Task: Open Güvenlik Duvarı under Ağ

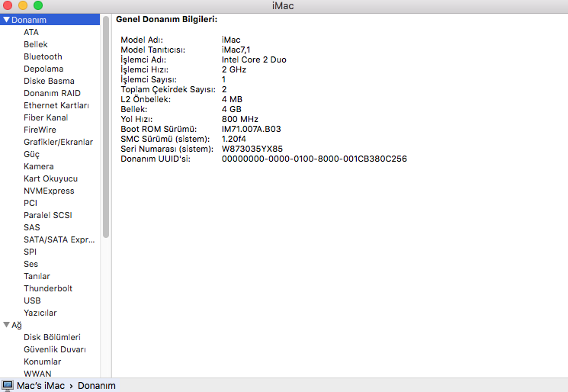Action: pyautogui.click(x=54, y=349)
